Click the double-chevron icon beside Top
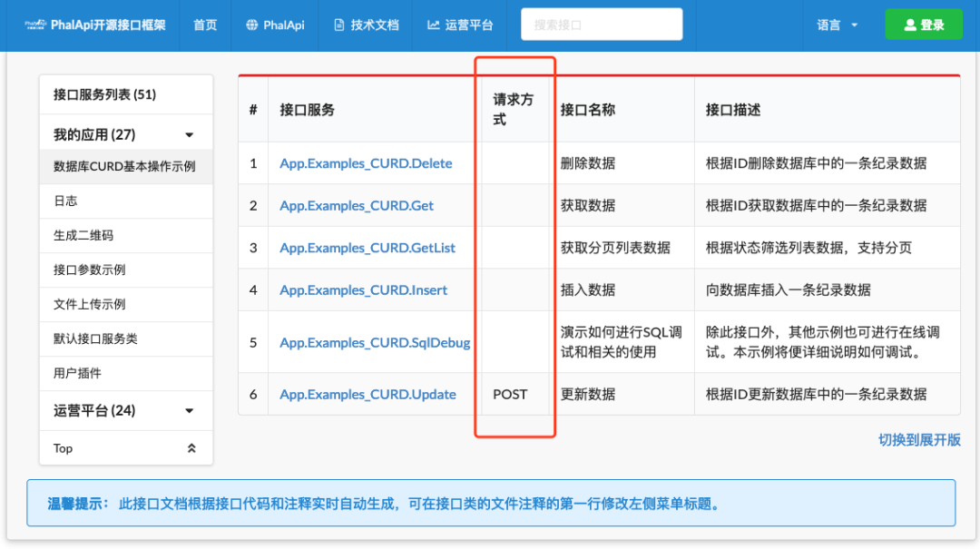 click(191, 448)
